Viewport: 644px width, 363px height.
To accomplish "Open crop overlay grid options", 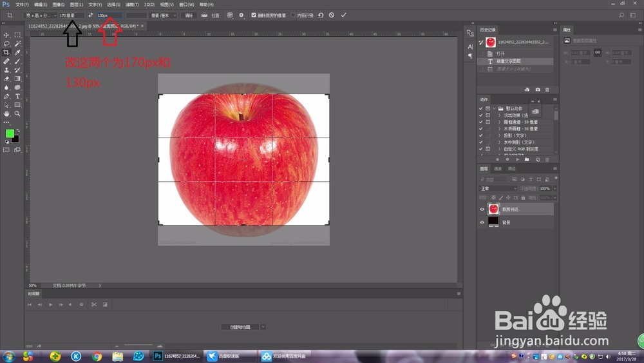I will click(x=230, y=15).
